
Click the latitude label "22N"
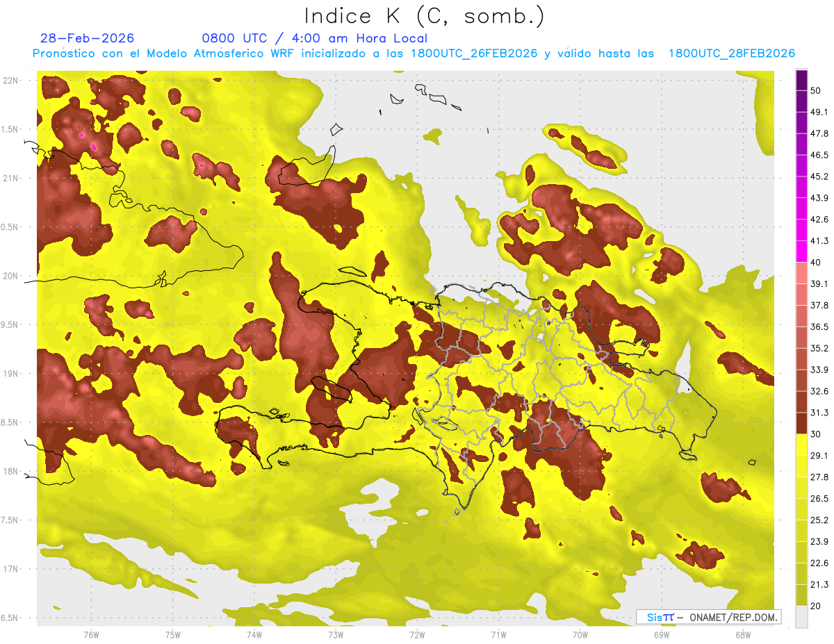(x=12, y=80)
